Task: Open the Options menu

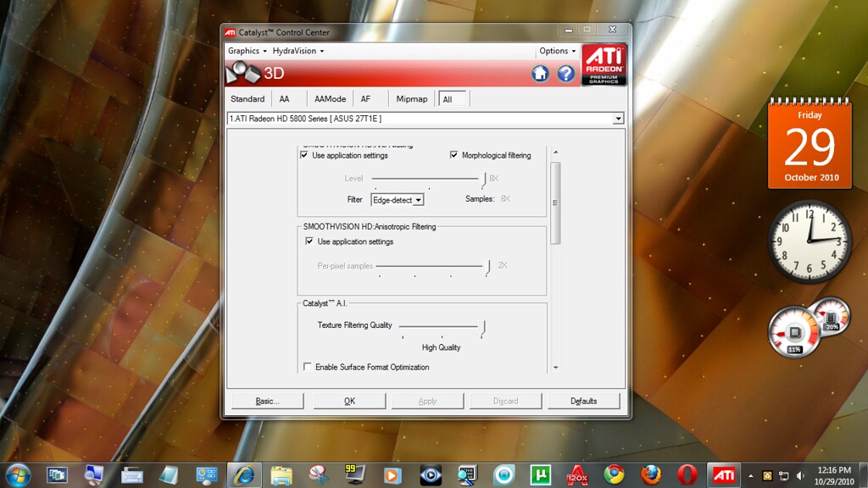Action: (558, 50)
